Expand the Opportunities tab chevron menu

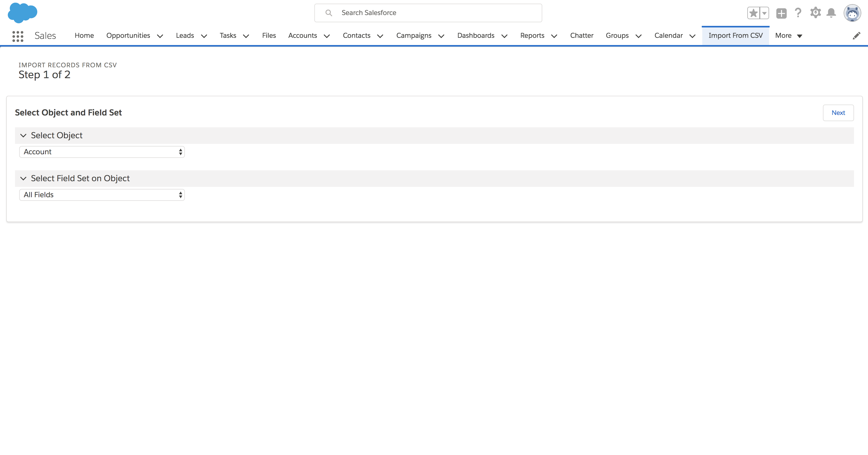tap(160, 36)
